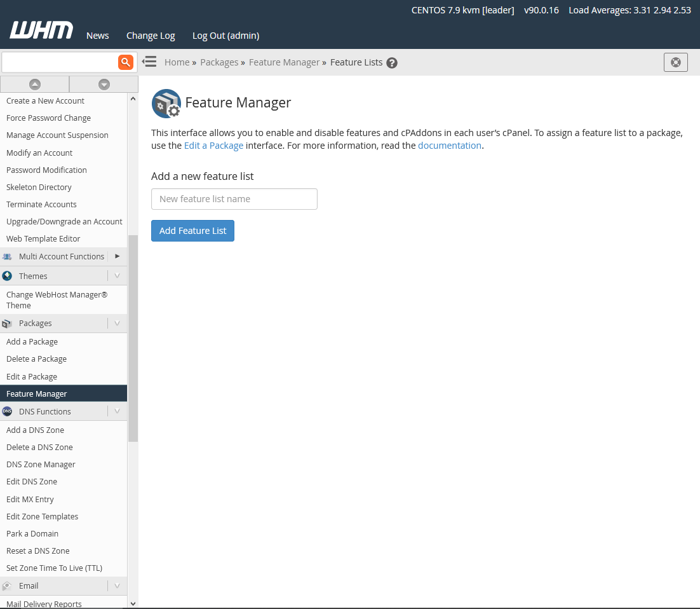Screen dimensions: 700x609
Task: Expand the Multi Account Functions flyout arrow
Action: coord(117,256)
